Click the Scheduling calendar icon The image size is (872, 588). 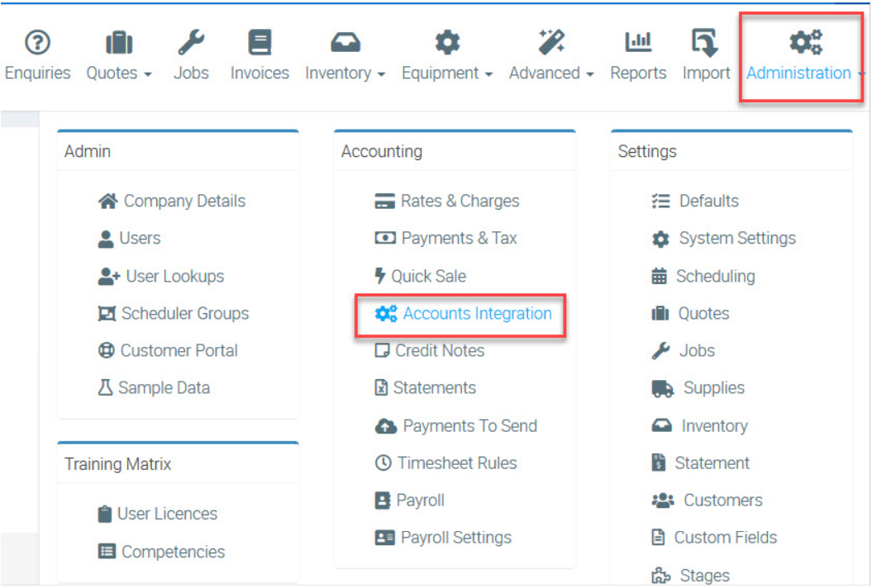tap(660, 277)
